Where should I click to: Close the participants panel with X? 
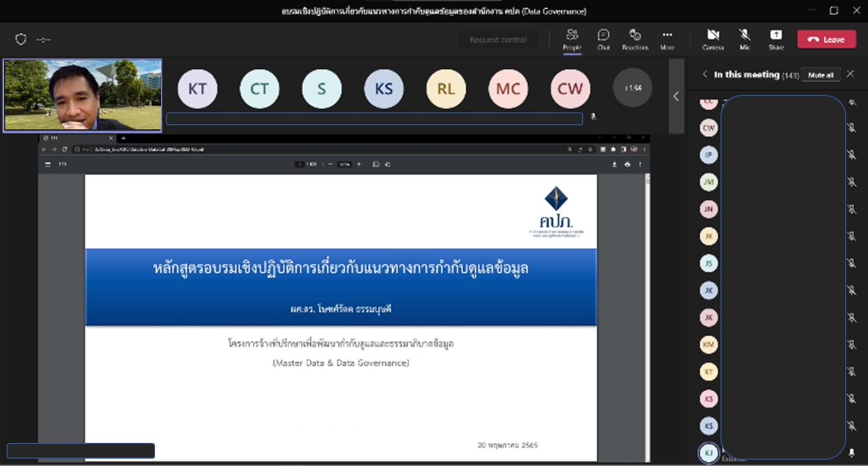pos(850,74)
